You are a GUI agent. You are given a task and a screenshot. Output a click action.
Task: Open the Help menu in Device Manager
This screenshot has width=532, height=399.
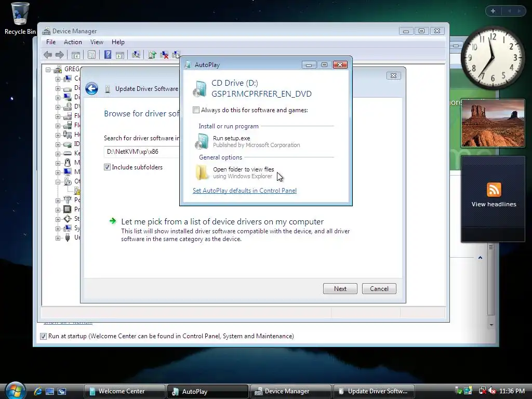[x=118, y=42]
